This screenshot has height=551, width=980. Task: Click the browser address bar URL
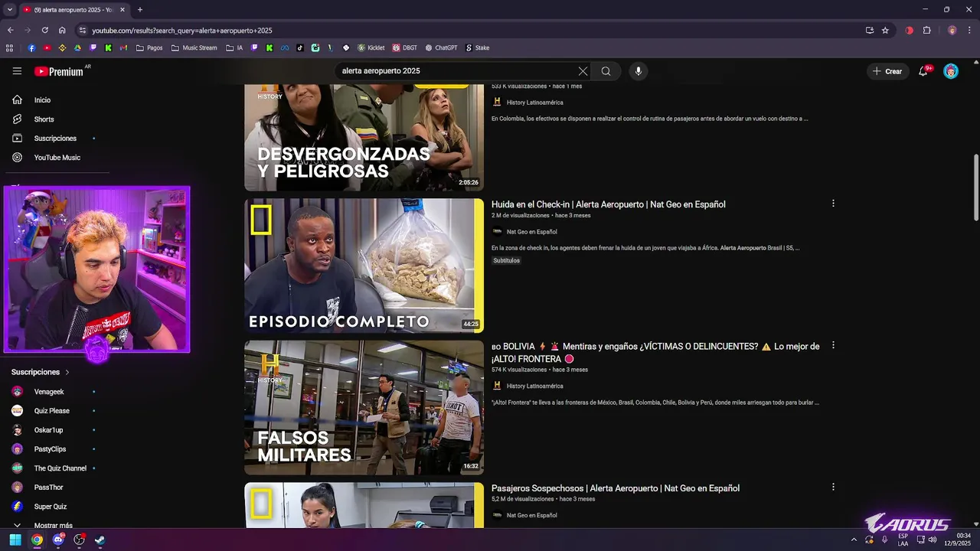pyautogui.click(x=182, y=31)
